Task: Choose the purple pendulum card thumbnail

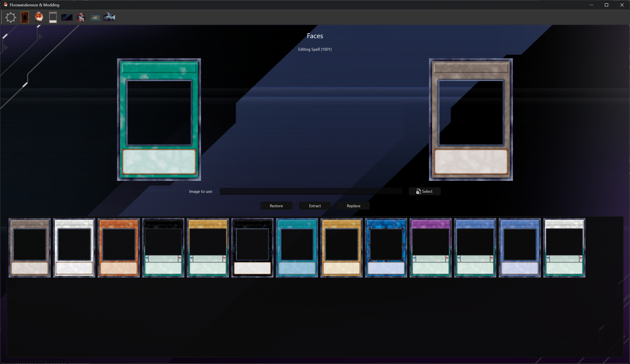Action: [431, 248]
